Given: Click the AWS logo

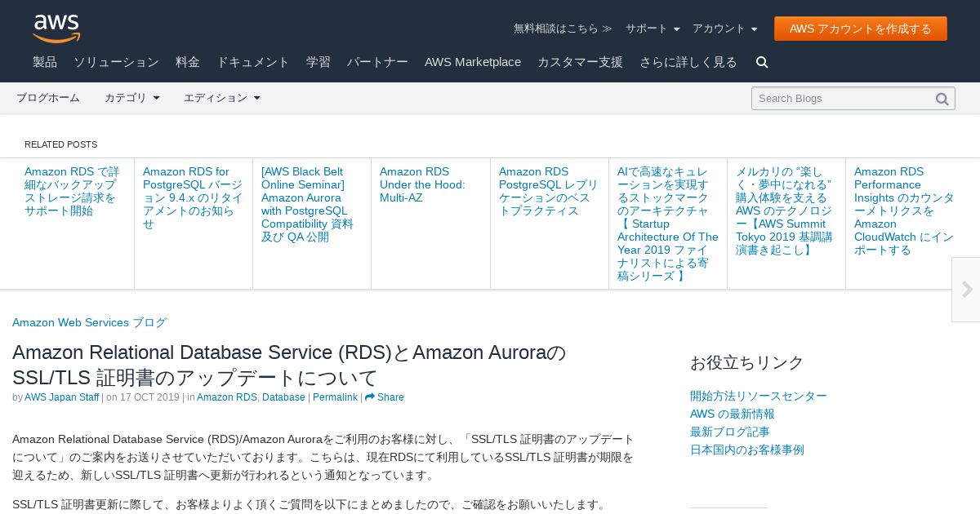Looking at the screenshot, I should pyautogui.click(x=56, y=29).
